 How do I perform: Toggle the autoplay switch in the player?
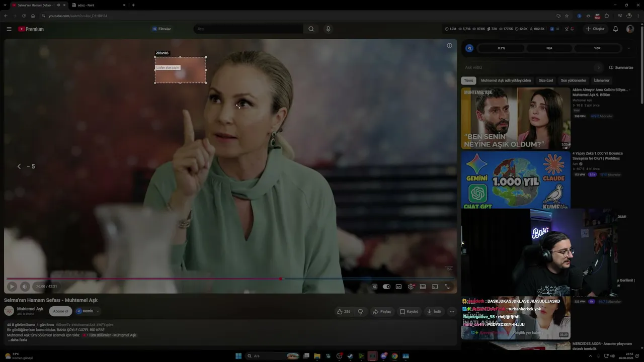pos(386,287)
